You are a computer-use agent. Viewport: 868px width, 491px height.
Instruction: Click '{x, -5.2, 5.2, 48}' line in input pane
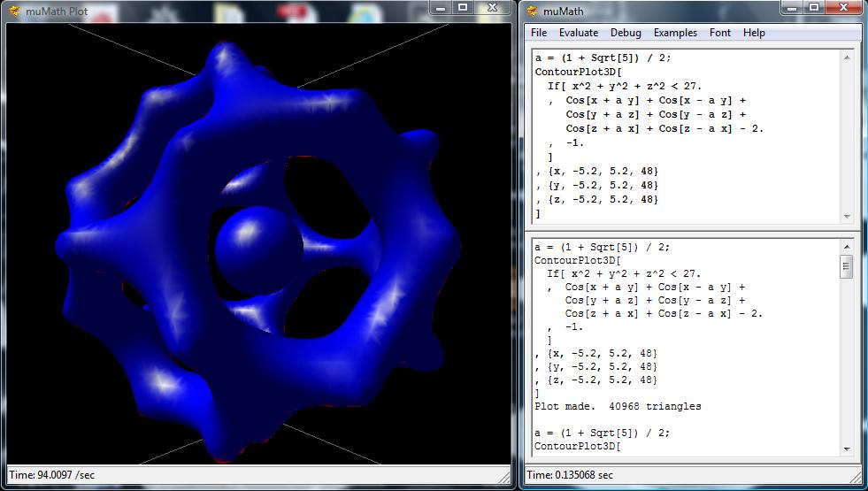596,171
